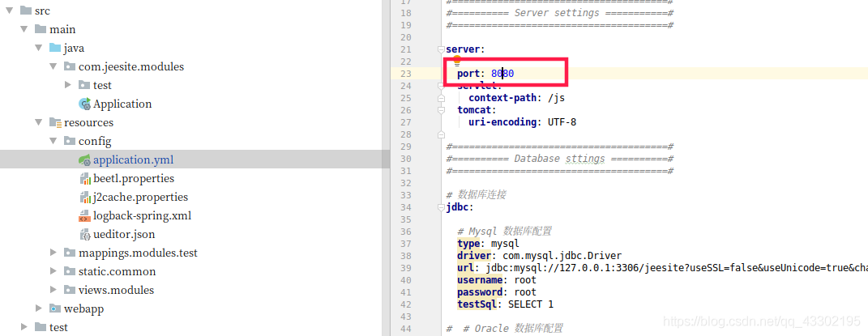This screenshot has width=868, height=336.
Task: Click the logback-spring.xml file icon
Action: [x=85, y=216]
